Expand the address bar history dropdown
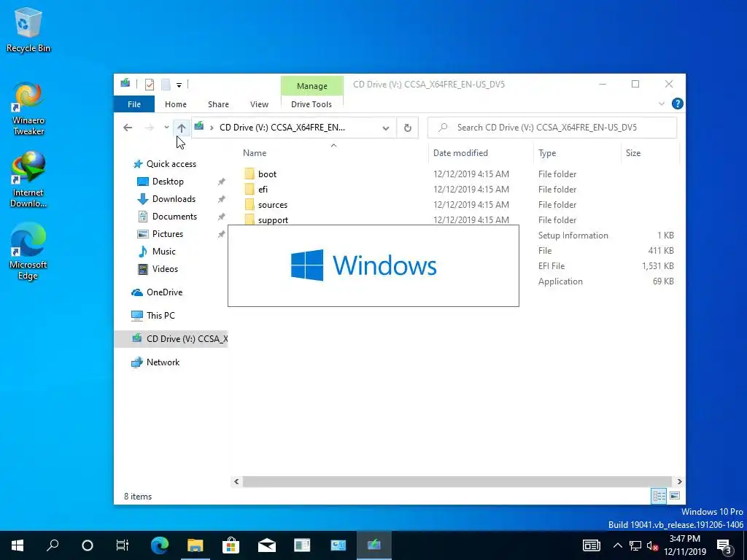This screenshot has width=747, height=560. click(386, 128)
